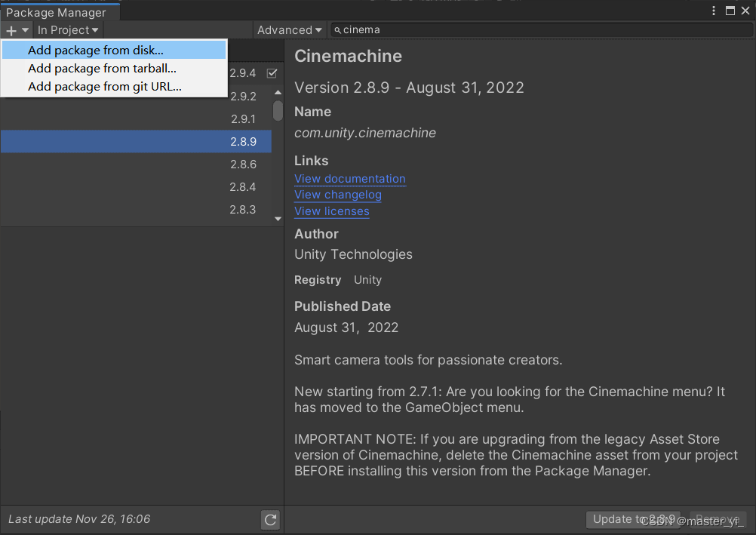Select version 2.8.6 in the list
The height and width of the screenshot is (535, 756).
click(x=136, y=164)
